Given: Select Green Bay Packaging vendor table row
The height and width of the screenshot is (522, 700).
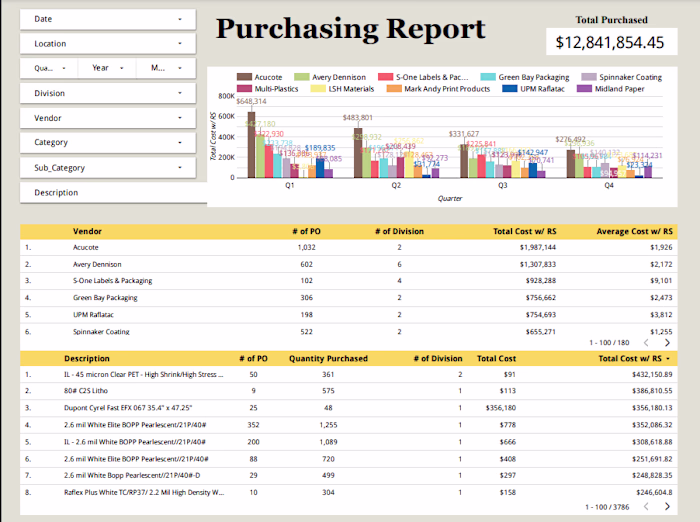Looking at the screenshot, I should [x=349, y=298].
